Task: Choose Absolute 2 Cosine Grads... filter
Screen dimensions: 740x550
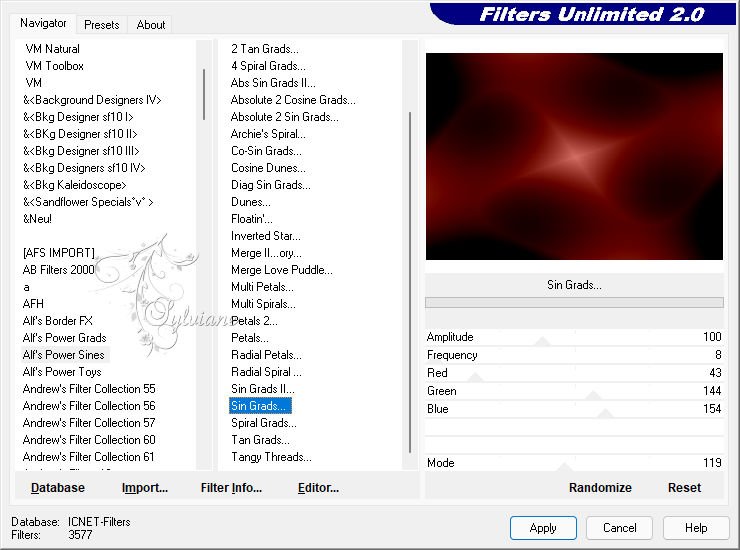Action: (x=293, y=100)
